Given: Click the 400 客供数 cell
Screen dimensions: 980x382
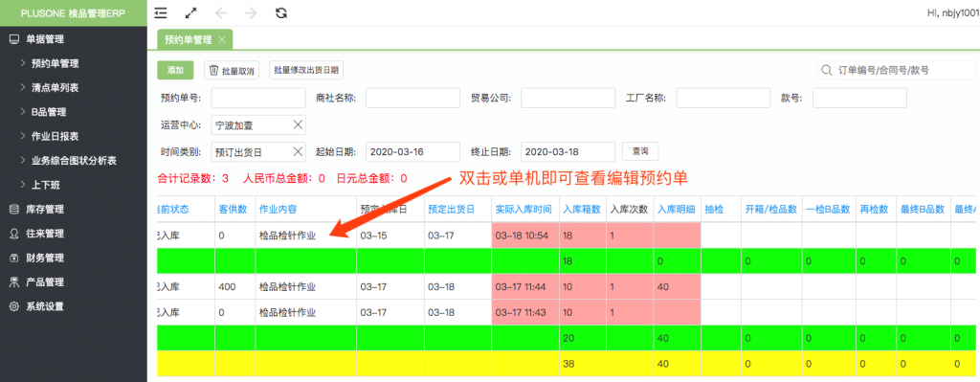Looking at the screenshot, I should click(234, 287).
